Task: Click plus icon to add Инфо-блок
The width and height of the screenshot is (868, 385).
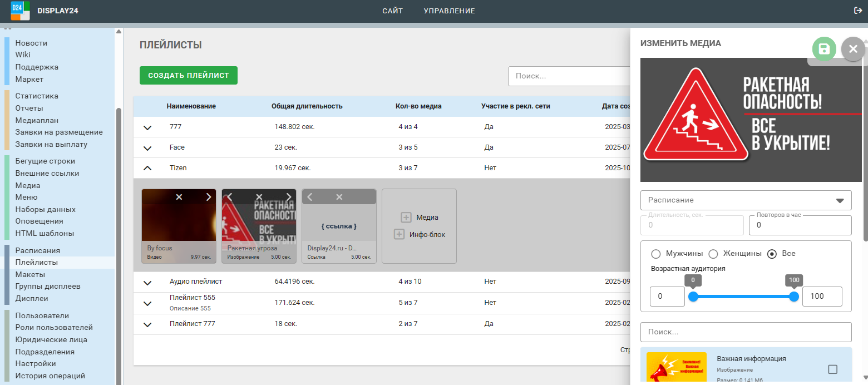Action: tap(399, 234)
